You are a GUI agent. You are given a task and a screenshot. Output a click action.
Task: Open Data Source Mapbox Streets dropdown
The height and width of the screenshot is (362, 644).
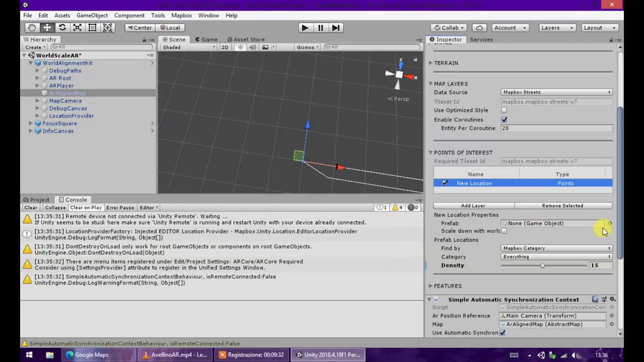[x=556, y=93]
